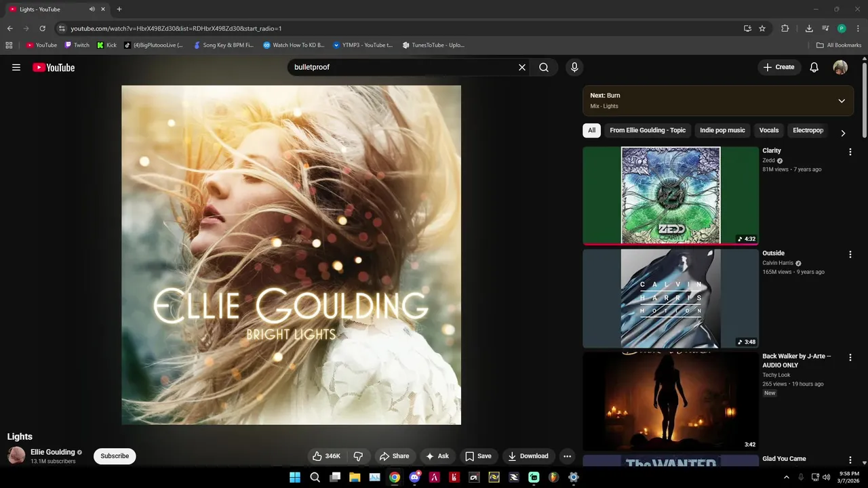The height and width of the screenshot is (488, 868).
Task: Select the Indie pop music chip
Action: pos(722,130)
